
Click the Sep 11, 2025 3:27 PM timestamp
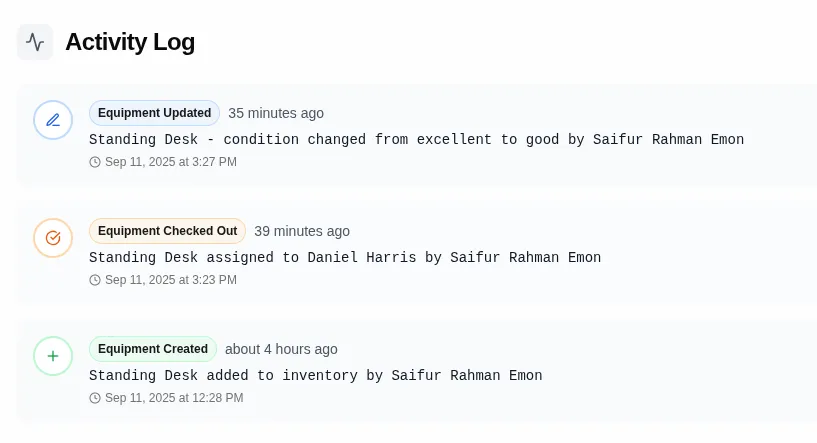coord(171,162)
